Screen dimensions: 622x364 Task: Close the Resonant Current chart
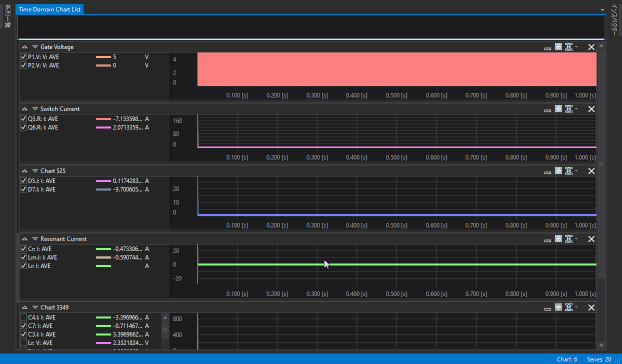tap(591, 239)
